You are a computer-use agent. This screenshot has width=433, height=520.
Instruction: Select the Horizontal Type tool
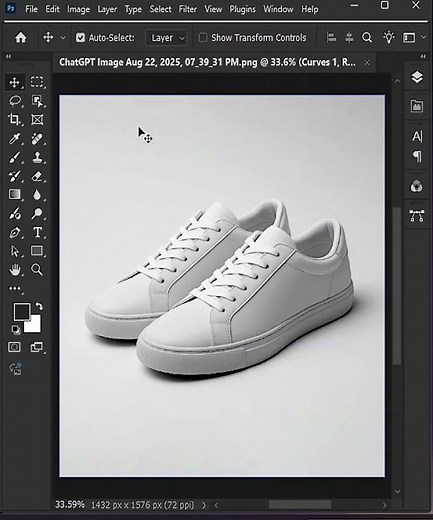[37, 232]
